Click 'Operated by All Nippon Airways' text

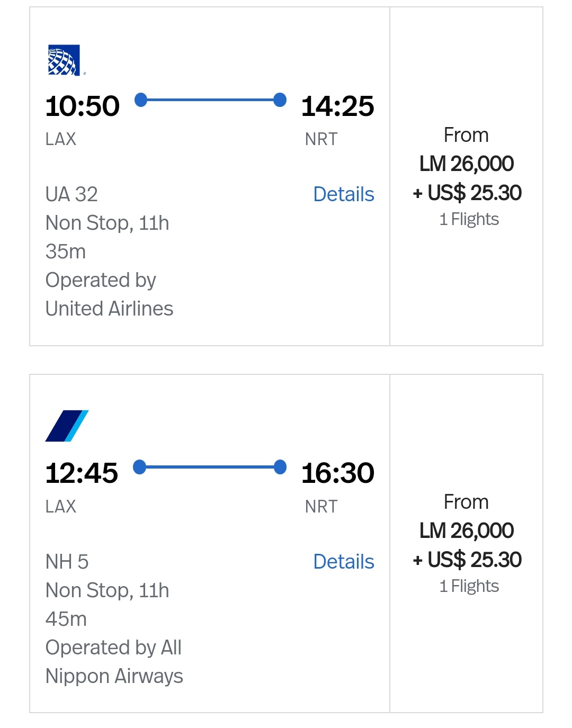tap(114, 662)
